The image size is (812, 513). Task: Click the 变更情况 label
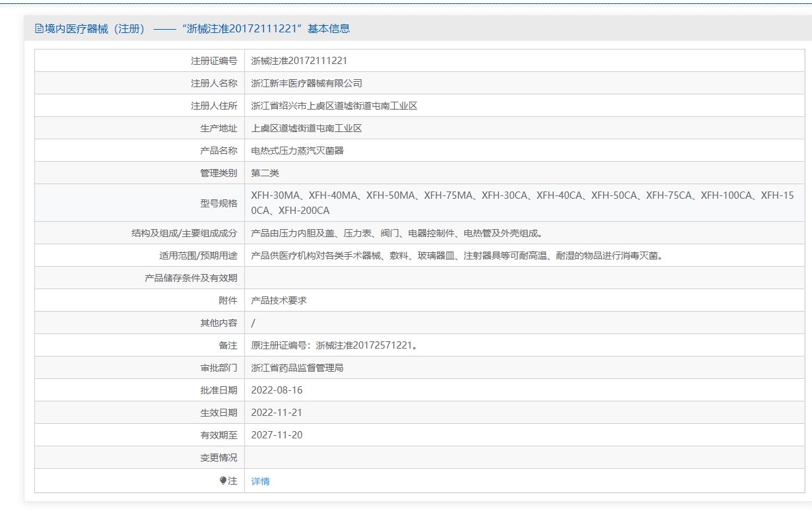tap(219, 458)
